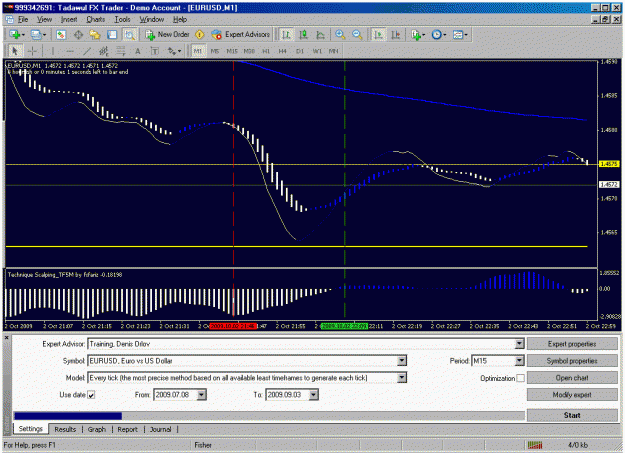Switch to line chart icon
Viewport: 625px width, 453px height.
[x=320, y=35]
